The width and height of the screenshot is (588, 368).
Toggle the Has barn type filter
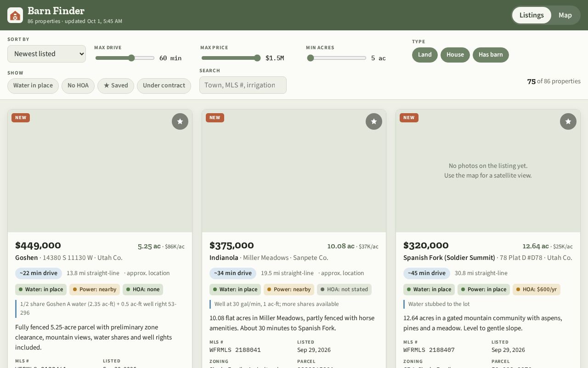(491, 55)
